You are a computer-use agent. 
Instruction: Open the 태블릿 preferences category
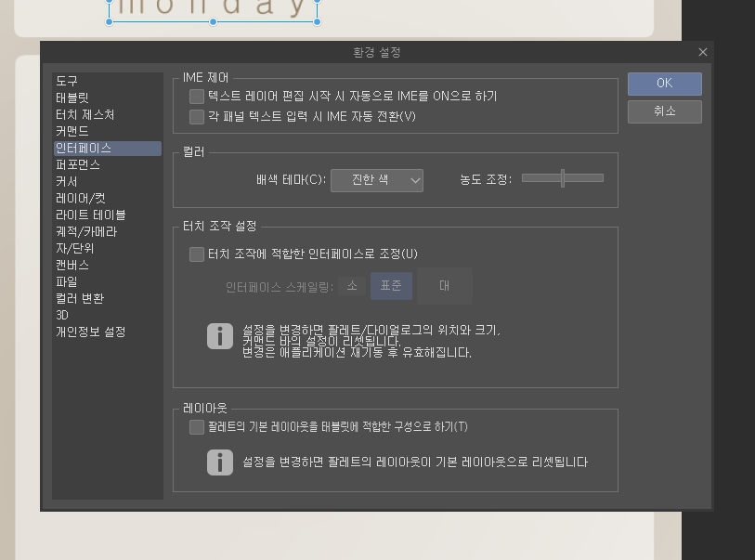[107, 98]
